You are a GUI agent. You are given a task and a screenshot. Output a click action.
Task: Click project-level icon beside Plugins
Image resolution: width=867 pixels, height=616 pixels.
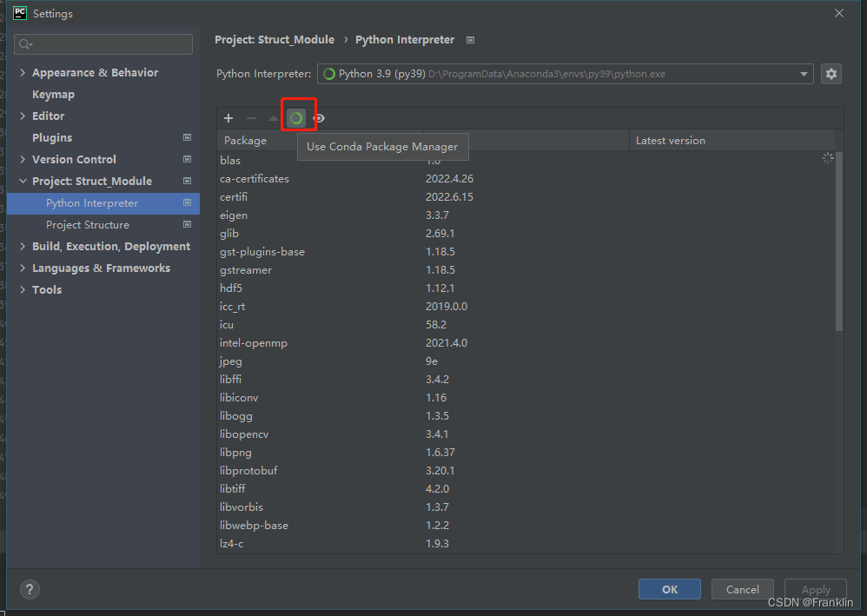coord(187,137)
